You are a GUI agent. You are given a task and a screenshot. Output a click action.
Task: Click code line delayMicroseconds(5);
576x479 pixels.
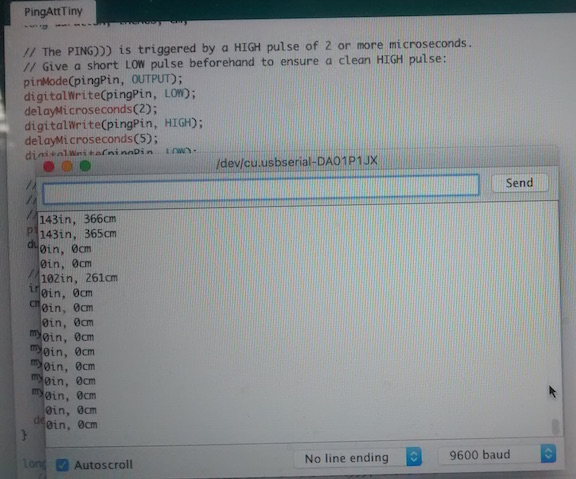[91, 140]
